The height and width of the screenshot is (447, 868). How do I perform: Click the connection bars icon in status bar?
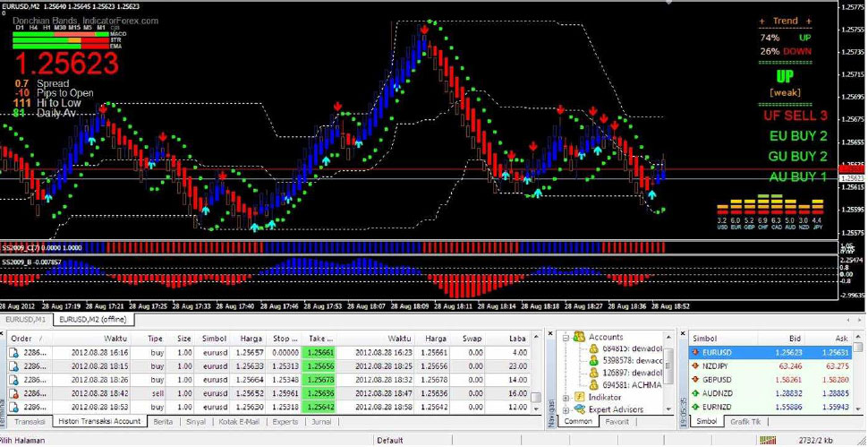768,441
